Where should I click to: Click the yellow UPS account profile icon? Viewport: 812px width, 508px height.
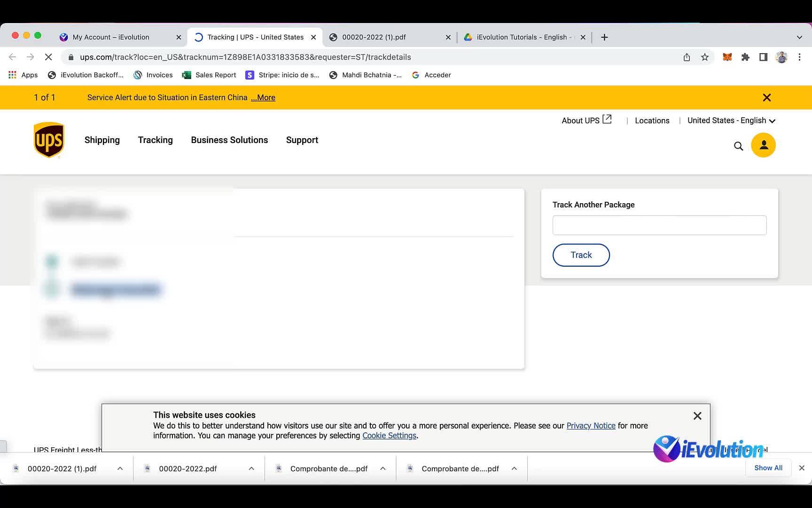(x=763, y=145)
